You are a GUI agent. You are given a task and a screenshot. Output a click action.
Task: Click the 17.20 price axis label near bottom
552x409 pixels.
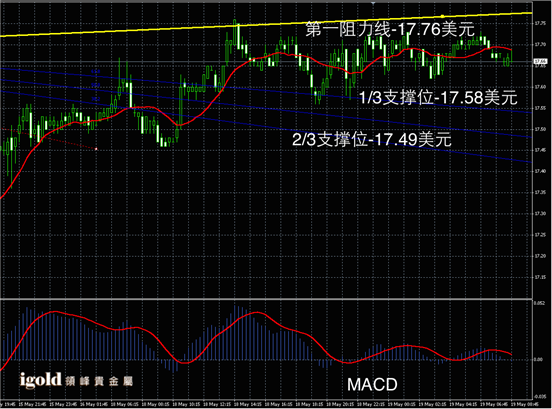click(x=540, y=256)
